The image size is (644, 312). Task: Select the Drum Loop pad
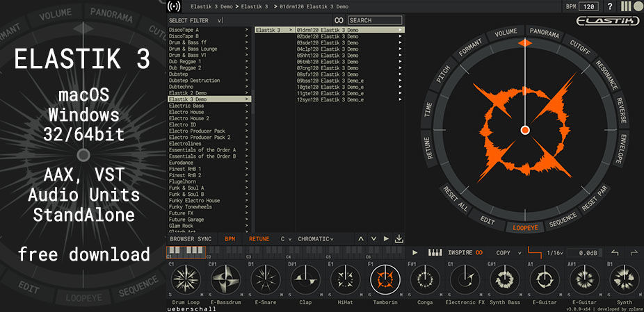click(185, 279)
